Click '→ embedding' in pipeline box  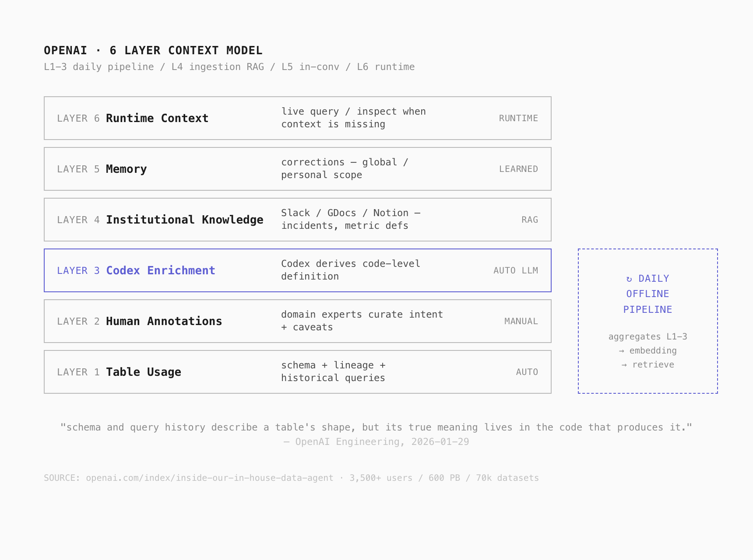click(648, 350)
